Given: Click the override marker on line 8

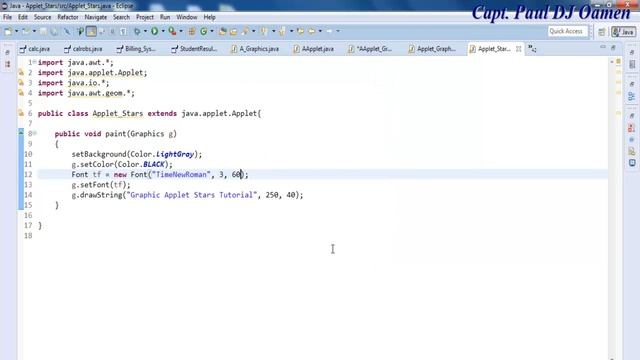Looking at the screenshot, I should (21, 132).
